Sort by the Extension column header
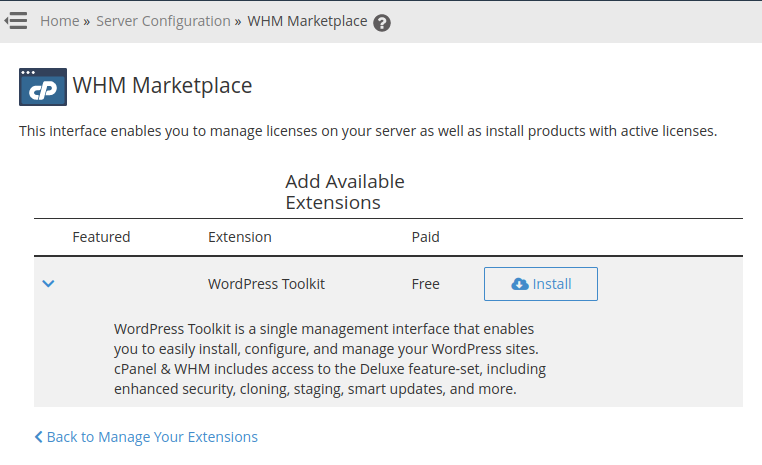 pos(240,237)
